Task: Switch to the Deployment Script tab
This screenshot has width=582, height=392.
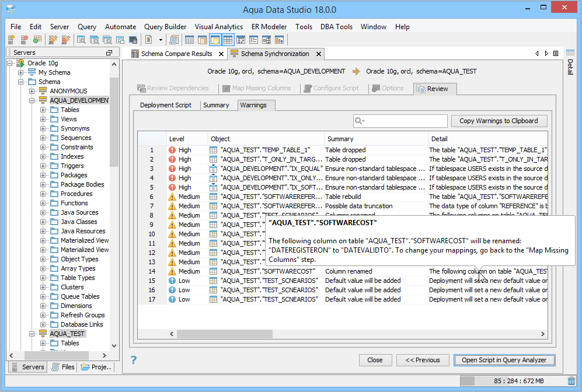Action: 166,105
